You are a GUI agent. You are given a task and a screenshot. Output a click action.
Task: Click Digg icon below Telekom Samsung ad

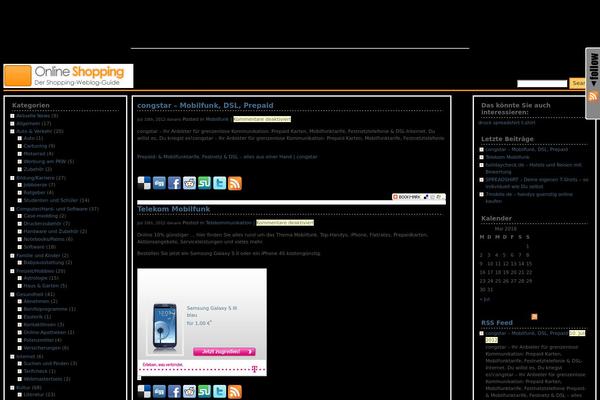click(159, 392)
